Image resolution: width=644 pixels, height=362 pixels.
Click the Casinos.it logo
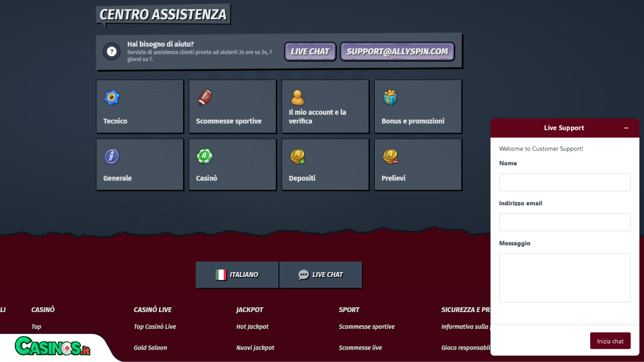coord(52,348)
